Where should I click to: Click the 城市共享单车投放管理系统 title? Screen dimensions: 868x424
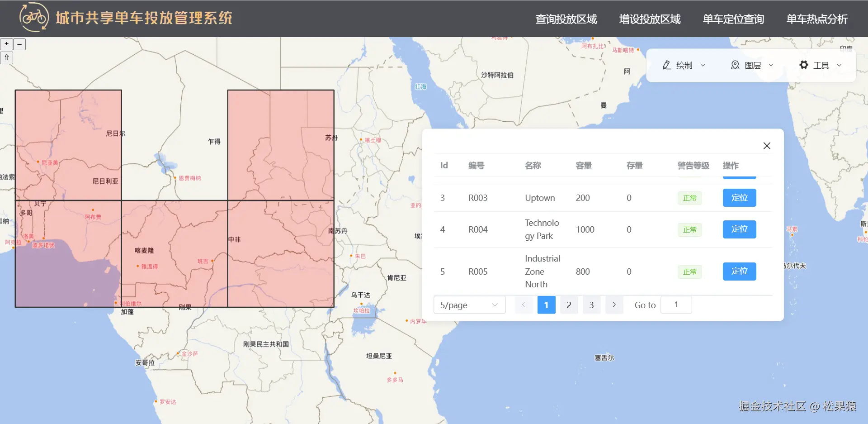[144, 18]
